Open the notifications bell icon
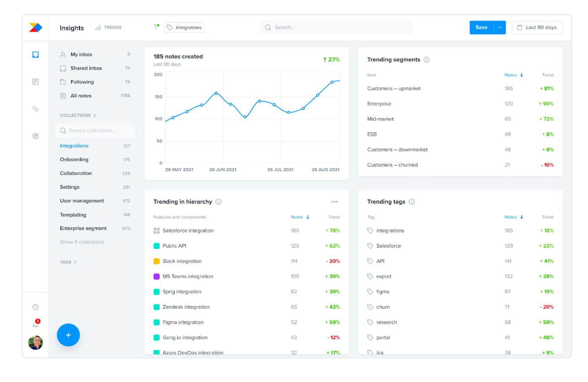The height and width of the screenshot is (382, 588). tap(36, 324)
